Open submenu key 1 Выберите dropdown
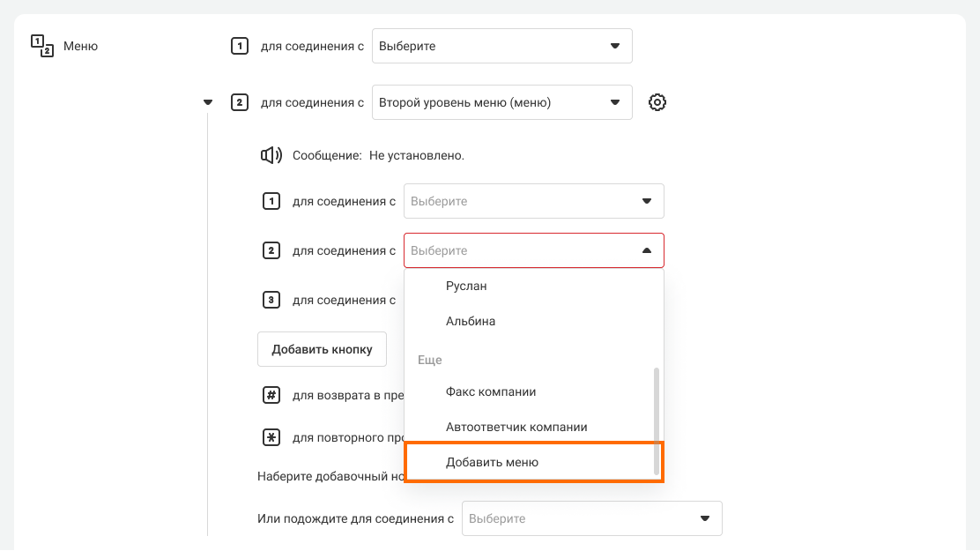This screenshot has height=551, width=980. point(533,201)
